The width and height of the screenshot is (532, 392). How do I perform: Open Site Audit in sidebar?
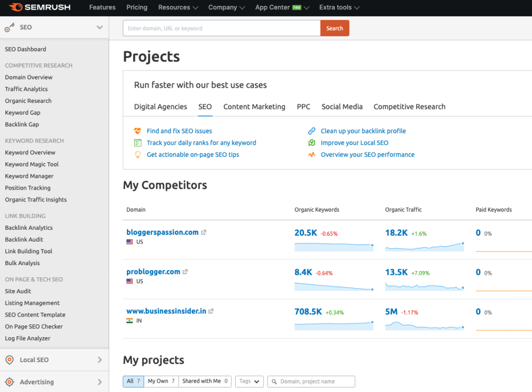click(x=18, y=291)
